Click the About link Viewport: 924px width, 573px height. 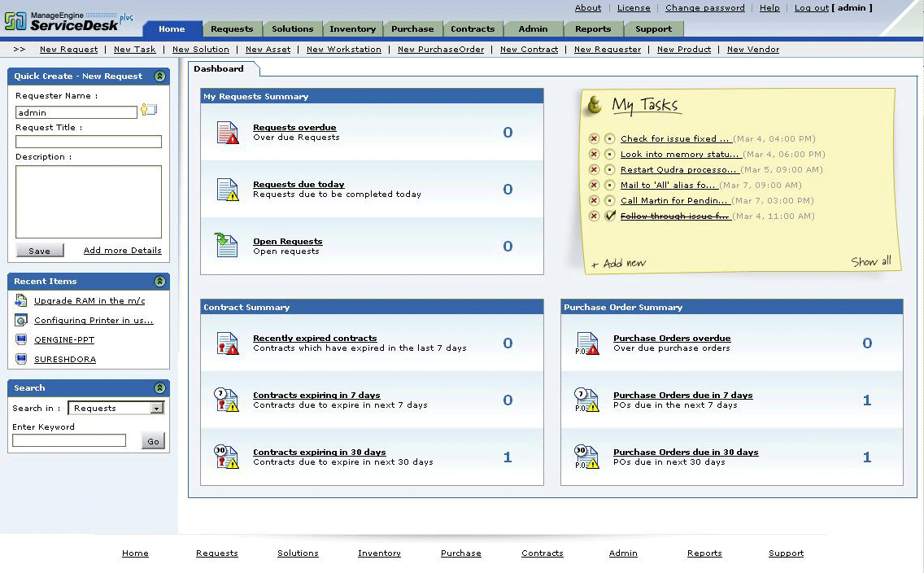pyautogui.click(x=588, y=7)
